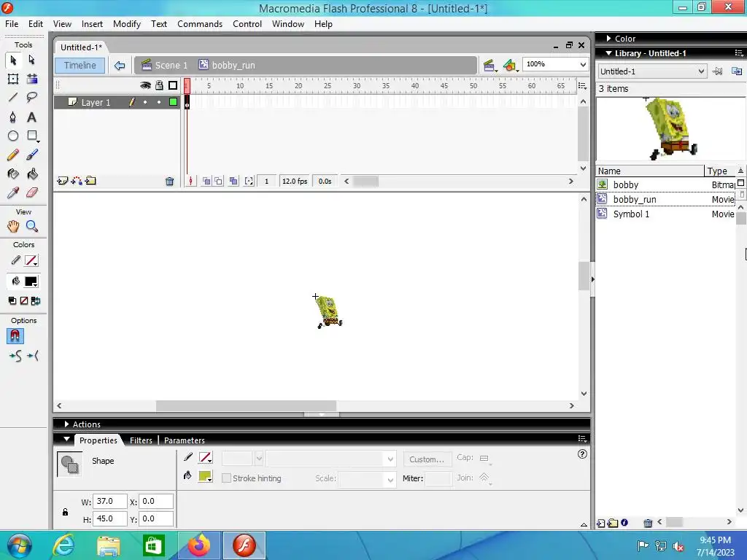
Task: Toggle Onion Skin Outlines button
Action: (218, 181)
